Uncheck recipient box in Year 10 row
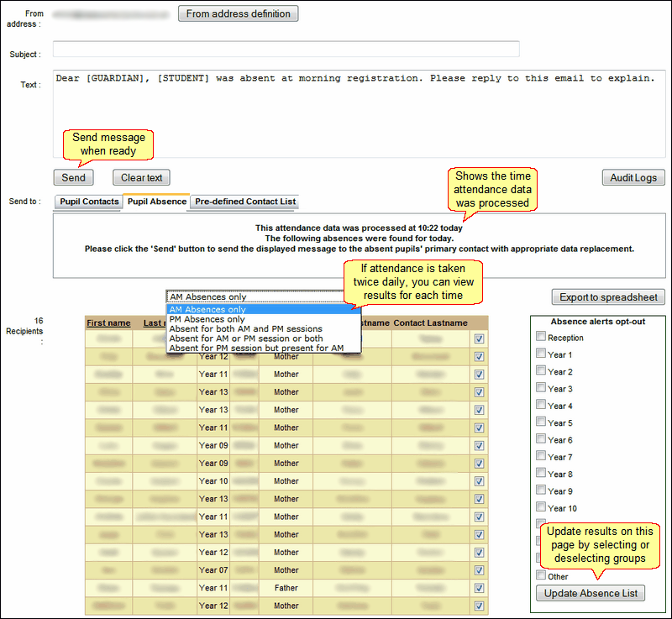The image size is (672, 619). (x=479, y=481)
